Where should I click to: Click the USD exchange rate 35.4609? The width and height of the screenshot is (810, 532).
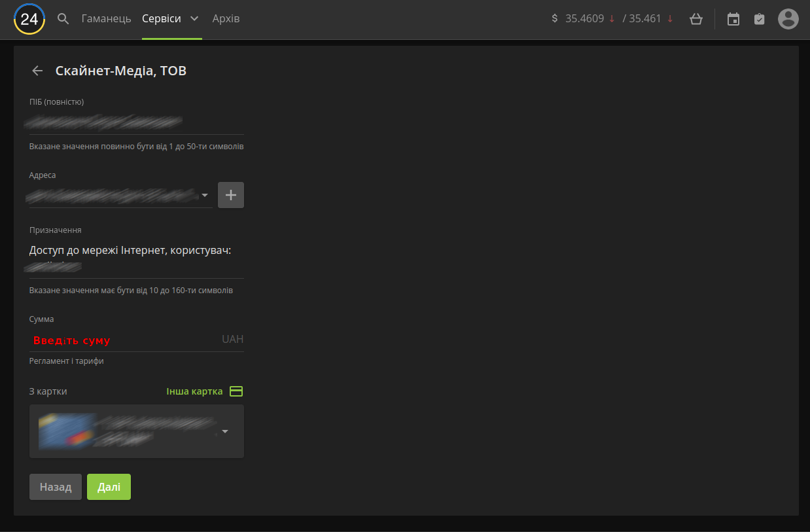click(x=584, y=19)
